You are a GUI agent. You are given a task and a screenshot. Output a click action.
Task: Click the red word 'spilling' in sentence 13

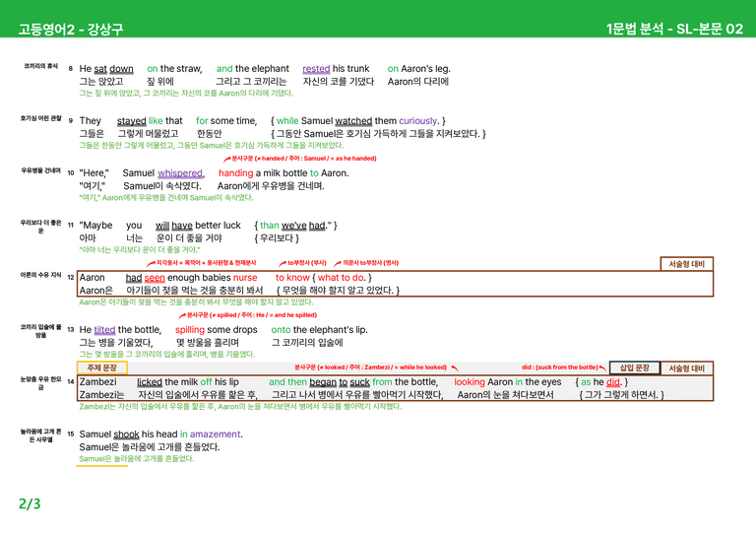(190, 330)
